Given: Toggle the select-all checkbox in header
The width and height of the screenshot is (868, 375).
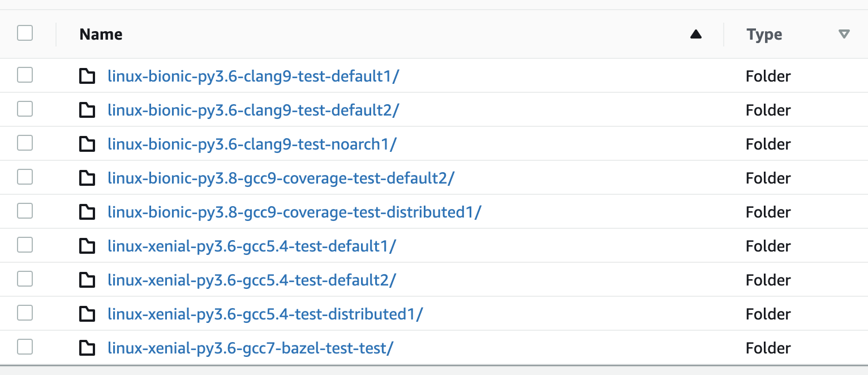Looking at the screenshot, I should click(x=25, y=33).
